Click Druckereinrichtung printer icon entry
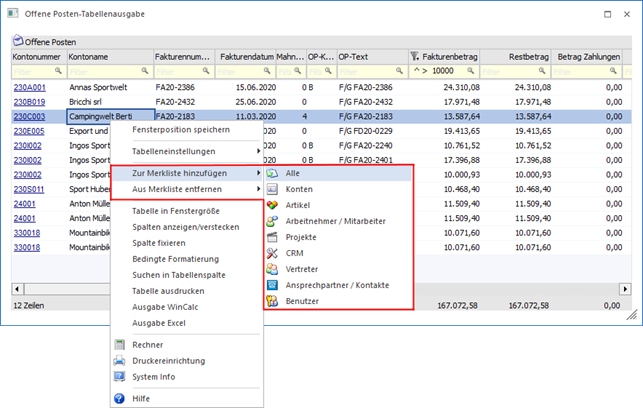 pyautogui.click(x=120, y=360)
